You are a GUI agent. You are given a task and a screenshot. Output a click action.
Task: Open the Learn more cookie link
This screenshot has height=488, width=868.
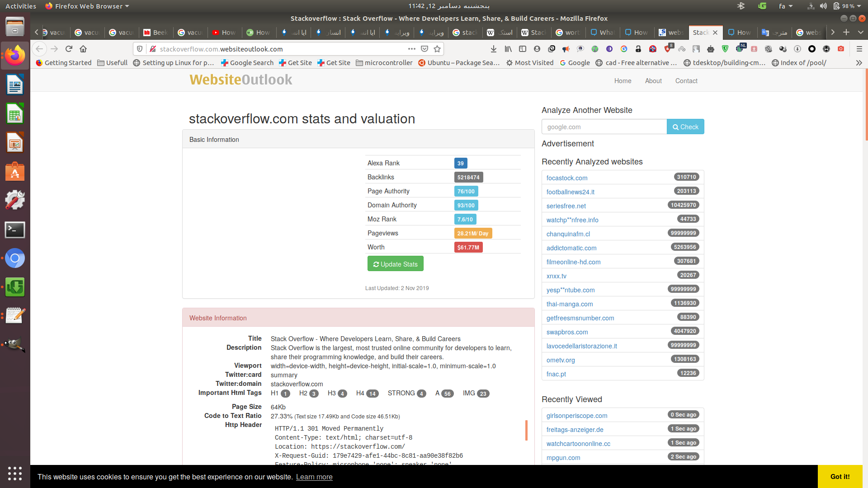click(314, 477)
